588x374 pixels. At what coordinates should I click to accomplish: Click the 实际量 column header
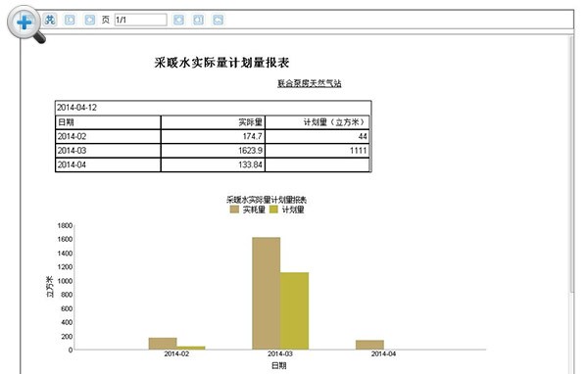pyautogui.click(x=213, y=122)
